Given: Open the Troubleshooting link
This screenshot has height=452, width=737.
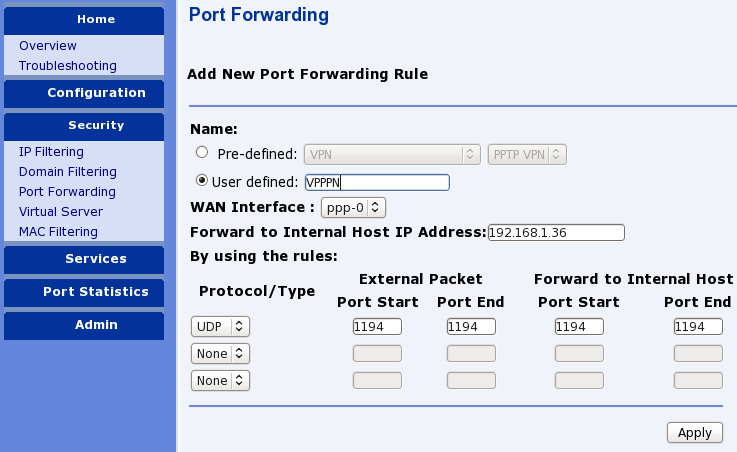Looking at the screenshot, I should pyautogui.click(x=68, y=66).
